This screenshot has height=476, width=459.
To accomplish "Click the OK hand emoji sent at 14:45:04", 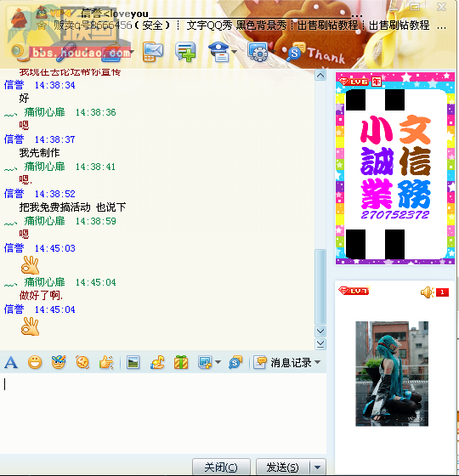I will pyautogui.click(x=30, y=326).
